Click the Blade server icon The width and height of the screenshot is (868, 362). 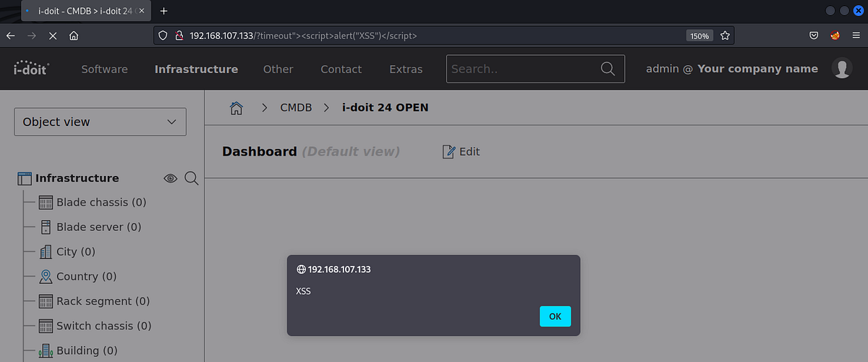point(46,227)
